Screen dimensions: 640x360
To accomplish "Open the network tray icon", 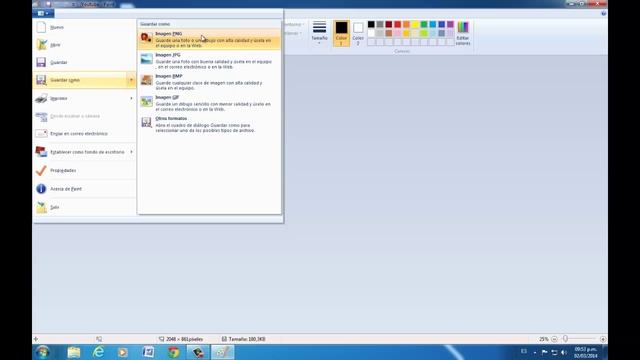I will click(554, 352).
